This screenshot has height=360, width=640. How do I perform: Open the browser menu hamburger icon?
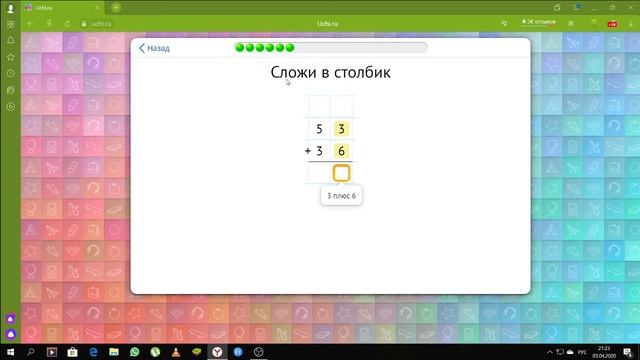pyautogui.click(x=576, y=7)
